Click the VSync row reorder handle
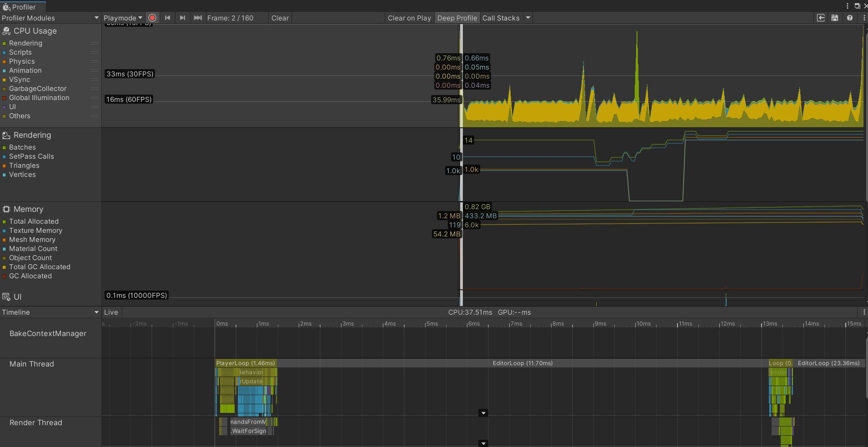This screenshot has width=868, height=447. [x=95, y=80]
